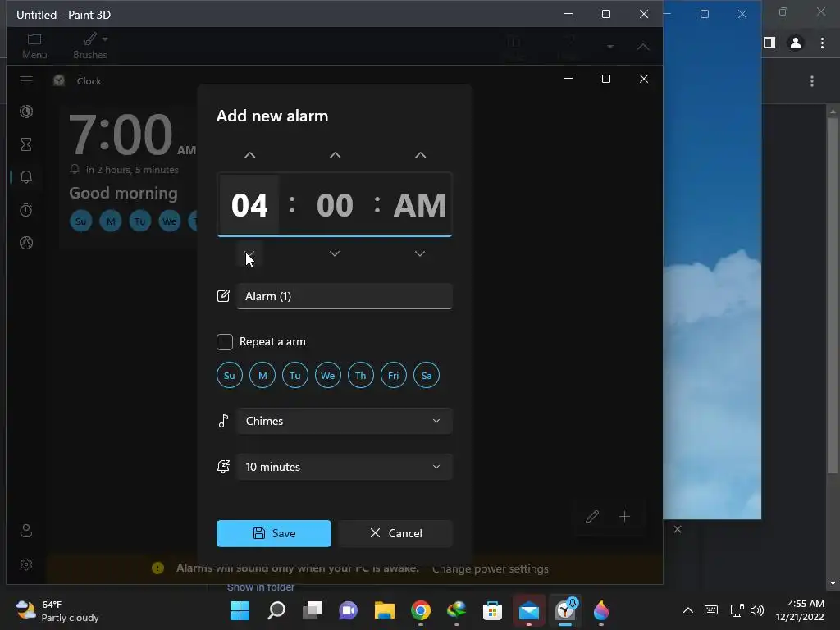The width and height of the screenshot is (840, 630).
Task: Click the edit name icon beside Alarm (1)
Action: click(223, 296)
